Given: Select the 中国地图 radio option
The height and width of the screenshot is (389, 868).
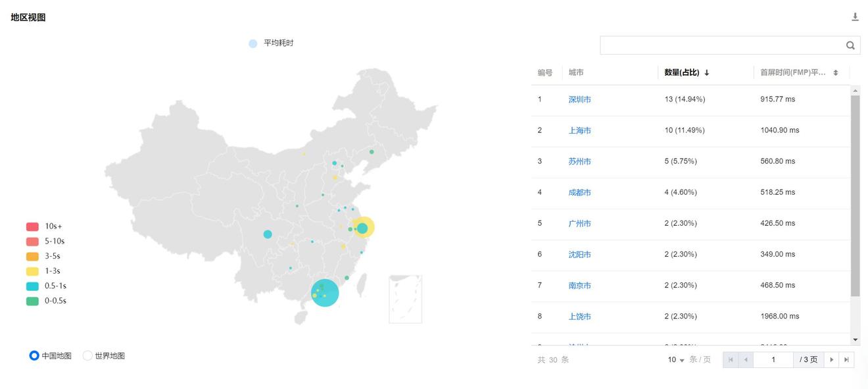Looking at the screenshot, I should (34, 356).
